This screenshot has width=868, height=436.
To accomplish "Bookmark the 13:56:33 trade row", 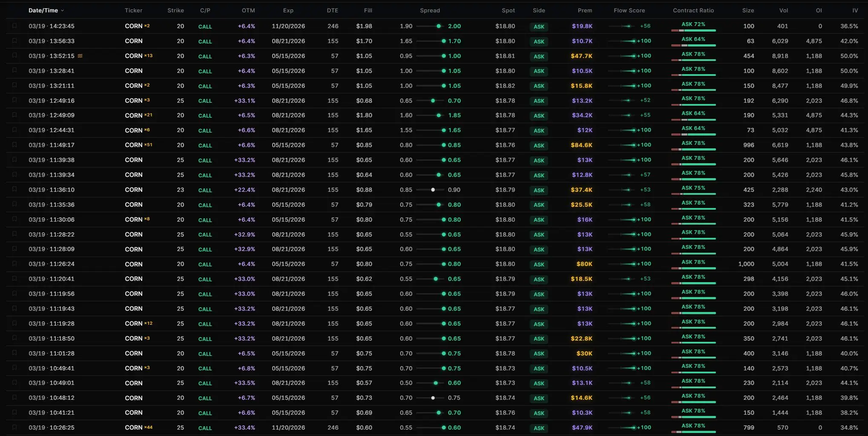I will pyautogui.click(x=14, y=40).
